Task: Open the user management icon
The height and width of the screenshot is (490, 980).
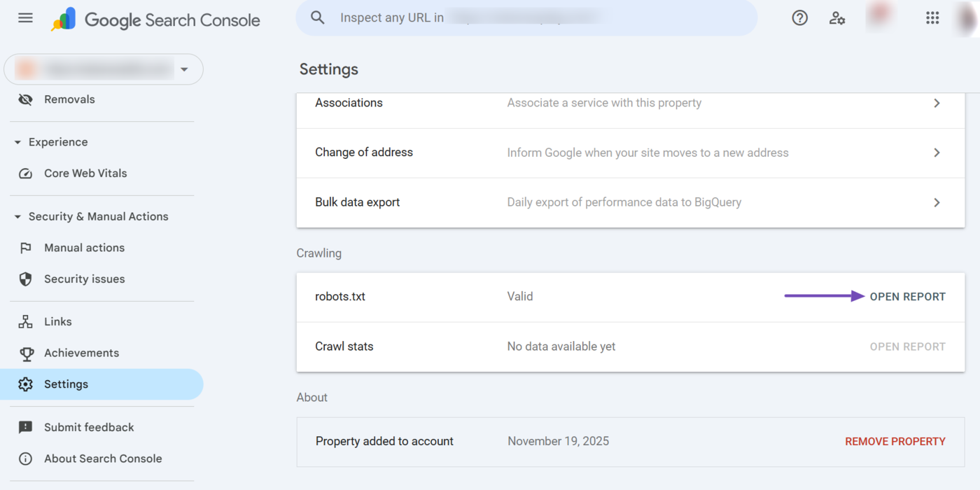Action: [x=837, y=17]
